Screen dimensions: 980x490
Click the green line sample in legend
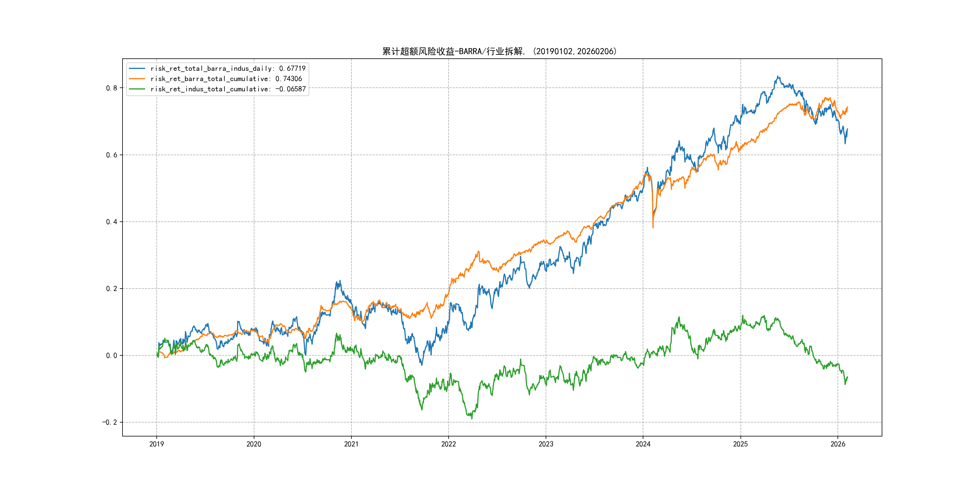pos(137,89)
